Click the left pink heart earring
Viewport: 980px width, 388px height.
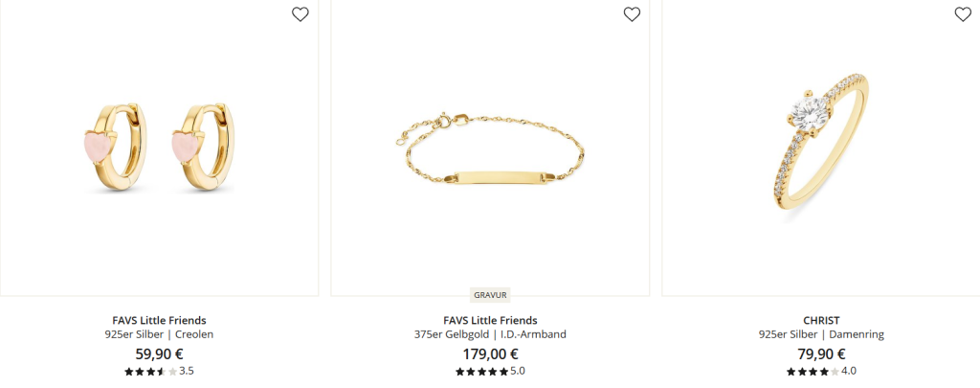coord(116,148)
